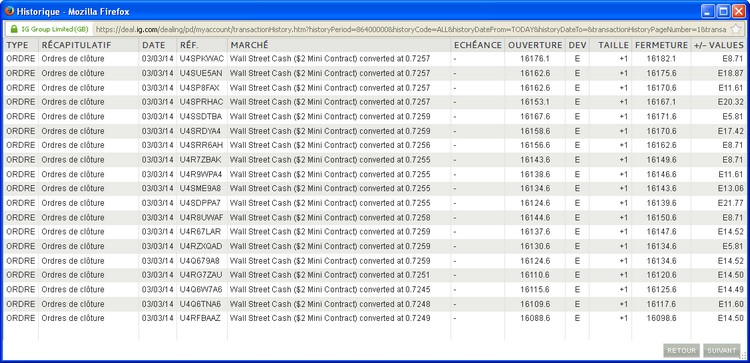Select reference U4Q679A8
Screen dimensions: 750x363
click(x=199, y=261)
